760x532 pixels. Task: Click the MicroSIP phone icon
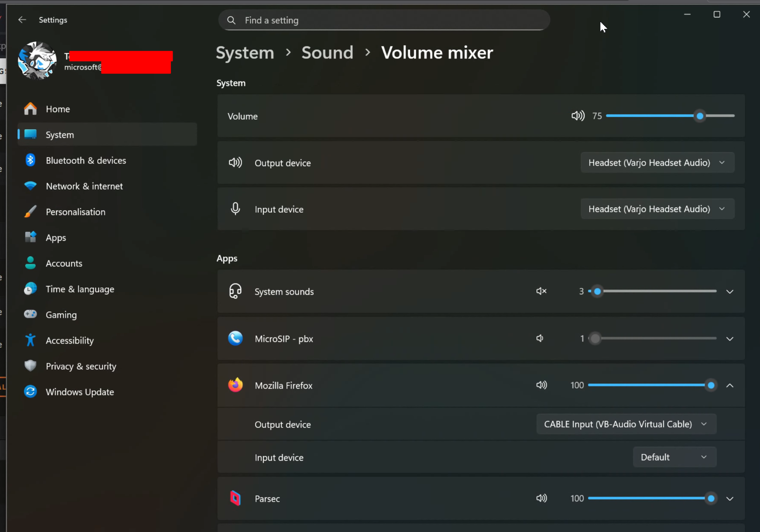point(235,338)
